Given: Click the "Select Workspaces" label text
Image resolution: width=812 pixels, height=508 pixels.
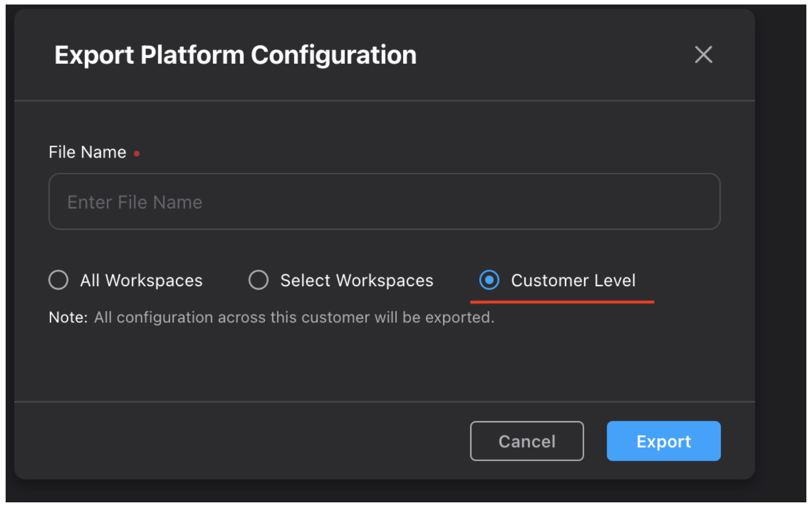Looking at the screenshot, I should 356,281.
